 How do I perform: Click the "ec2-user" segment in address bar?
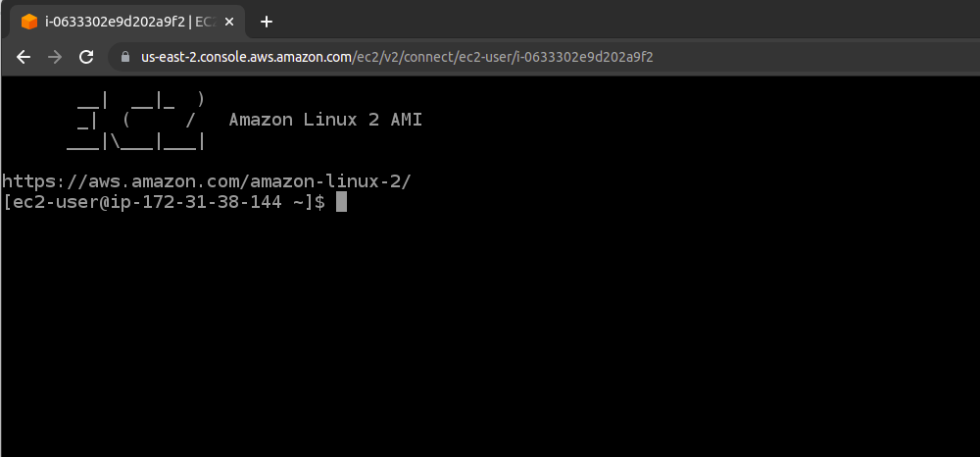tap(481, 57)
